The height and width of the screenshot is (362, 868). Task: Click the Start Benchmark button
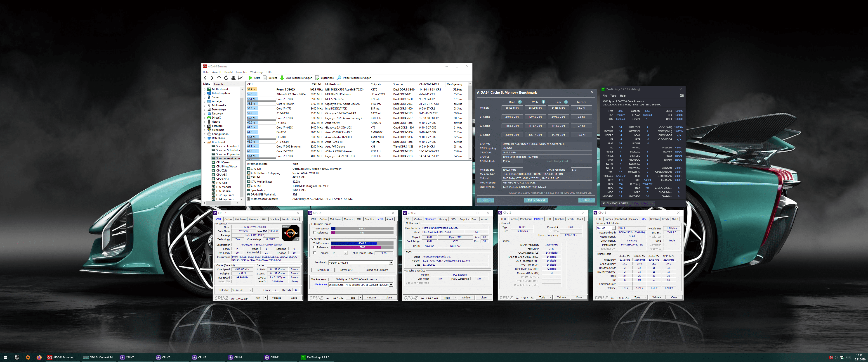(536, 200)
